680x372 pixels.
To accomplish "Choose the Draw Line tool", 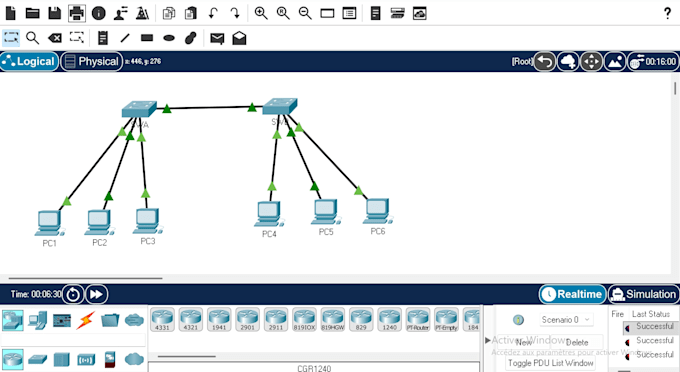I will [x=125, y=38].
